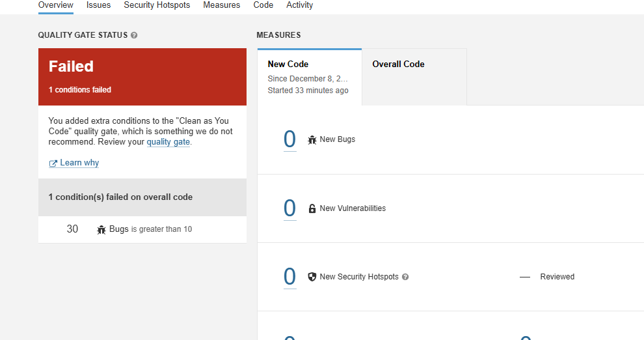Open the 30 Bugs failed condition
The height and width of the screenshot is (340, 644).
[x=142, y=229]
